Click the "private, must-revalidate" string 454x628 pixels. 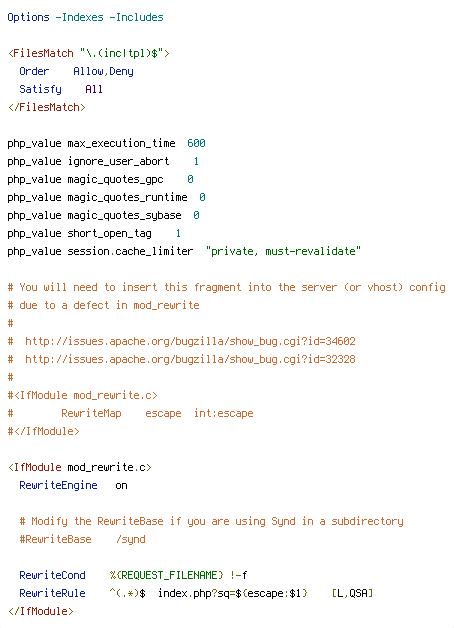(283, 251)
